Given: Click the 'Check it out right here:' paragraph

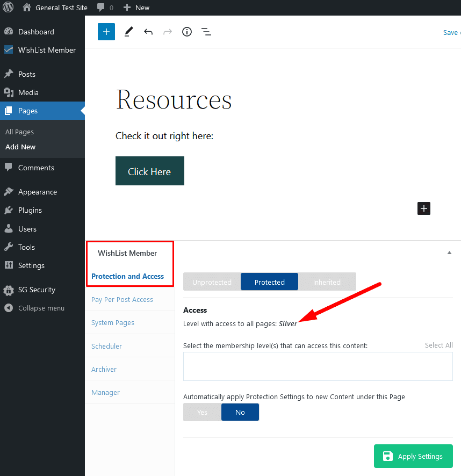Looking at the screenshot, I should (x=164, y=136).
